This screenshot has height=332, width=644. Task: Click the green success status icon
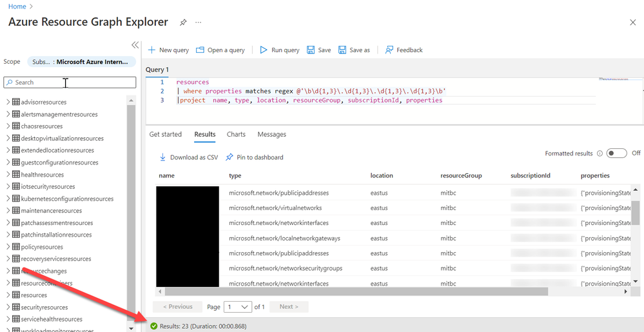154,326
